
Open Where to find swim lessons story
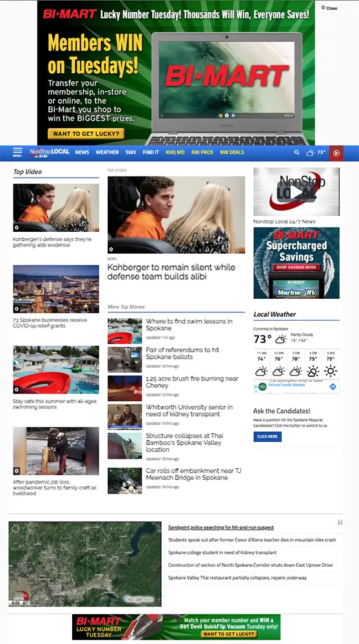pyautogui.click(x=189, y=325)
